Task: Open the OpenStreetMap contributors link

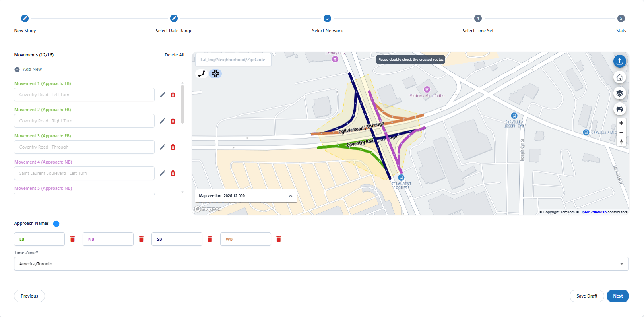Action: [x=593, y=212]
